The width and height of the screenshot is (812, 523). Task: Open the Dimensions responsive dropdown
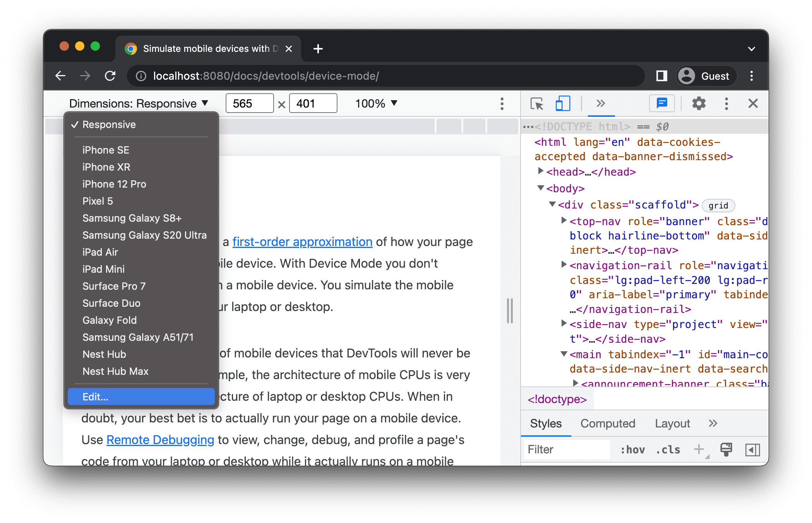coord(138,103)
